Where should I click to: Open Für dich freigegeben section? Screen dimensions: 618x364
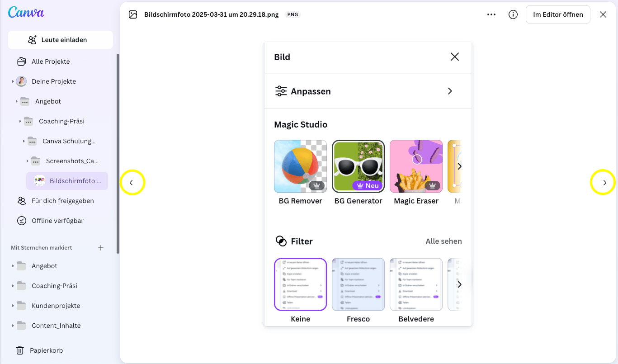tap(62, 201)
